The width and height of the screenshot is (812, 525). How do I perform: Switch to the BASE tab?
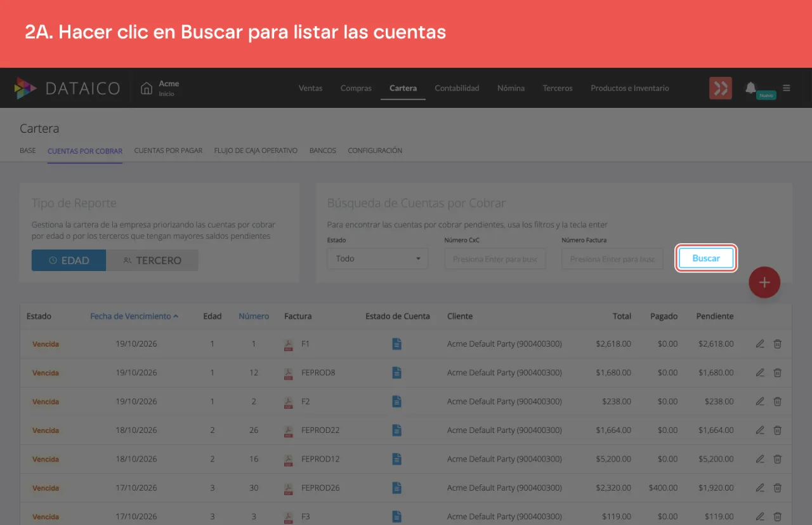28,151
